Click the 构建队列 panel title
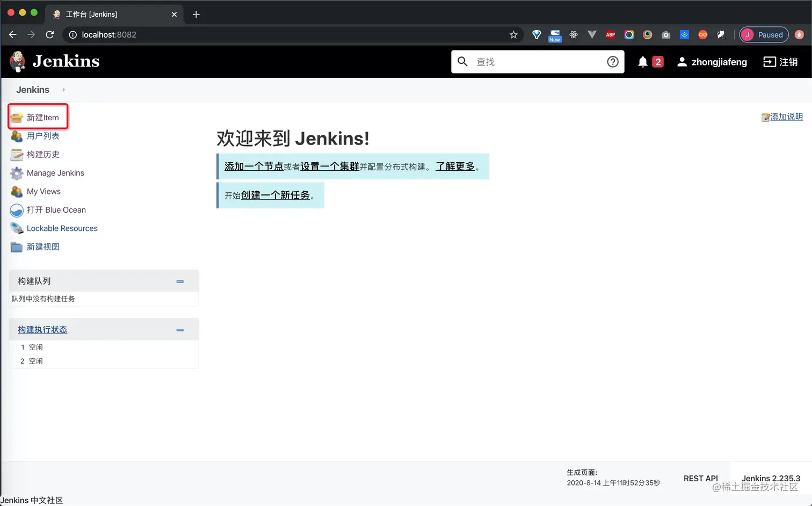Image resolution: width=812 pixels, height=506 pixels. (34, 281)
